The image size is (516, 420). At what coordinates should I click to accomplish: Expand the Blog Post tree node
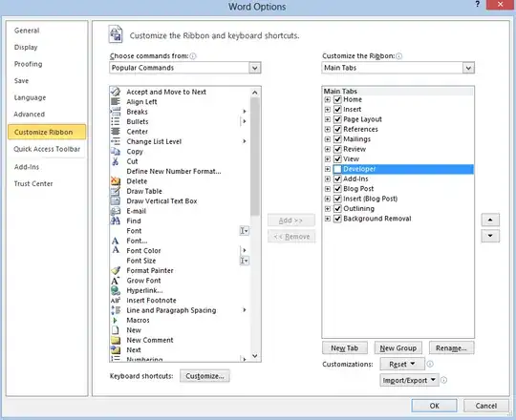point(328,189)
